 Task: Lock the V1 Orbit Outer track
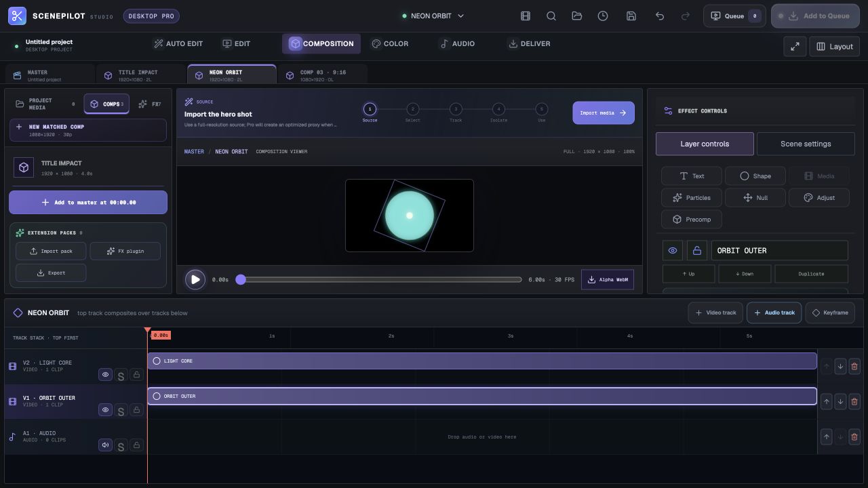pos(136,409)
